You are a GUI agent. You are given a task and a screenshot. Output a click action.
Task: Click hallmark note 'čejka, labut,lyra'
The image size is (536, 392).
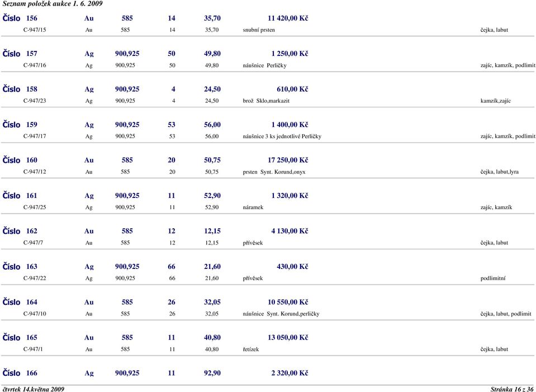pos(500,172)
